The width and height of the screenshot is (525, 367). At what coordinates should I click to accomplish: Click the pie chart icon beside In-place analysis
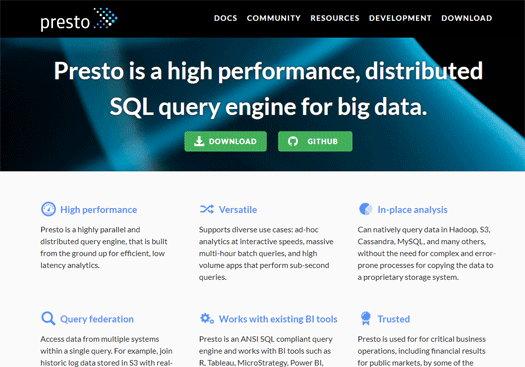coord(365,209)
